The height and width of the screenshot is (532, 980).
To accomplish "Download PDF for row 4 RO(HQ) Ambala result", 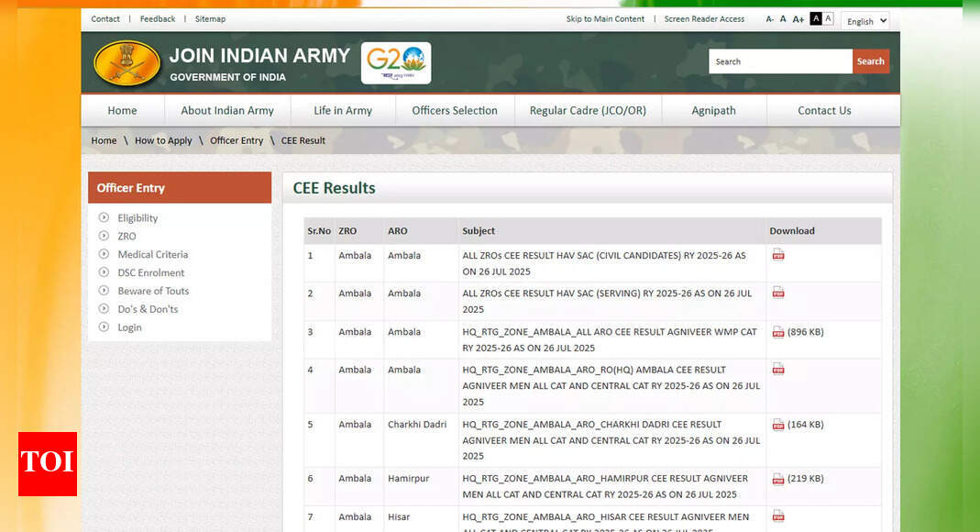I will coord(778,369).
